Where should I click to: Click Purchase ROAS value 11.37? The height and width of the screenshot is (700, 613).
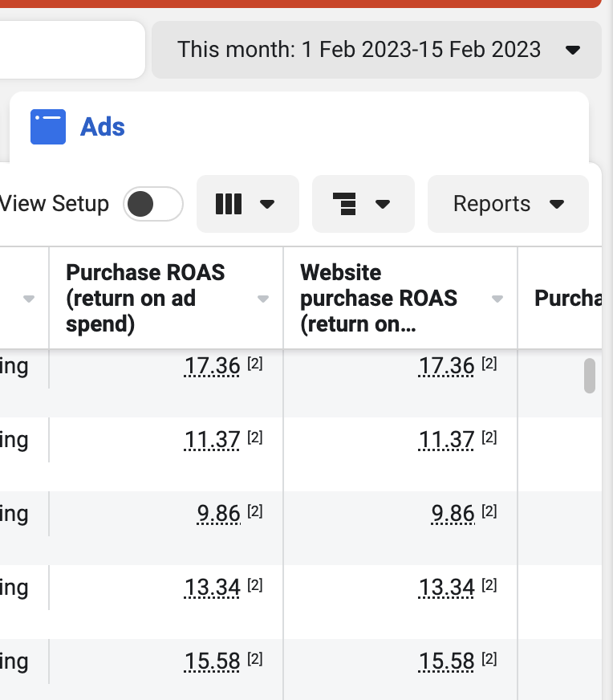pyautogui.click(x=212, y=440)
